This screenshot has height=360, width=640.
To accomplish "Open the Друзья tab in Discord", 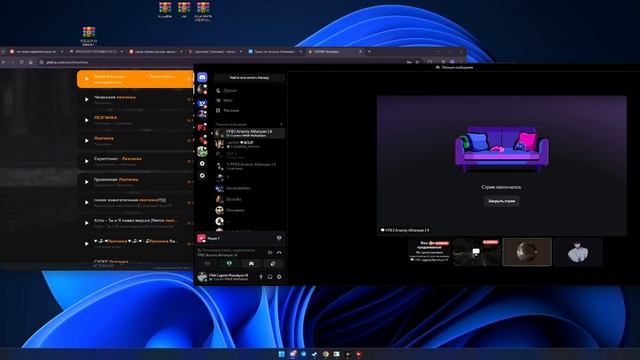I will click(x=249, y=90).
